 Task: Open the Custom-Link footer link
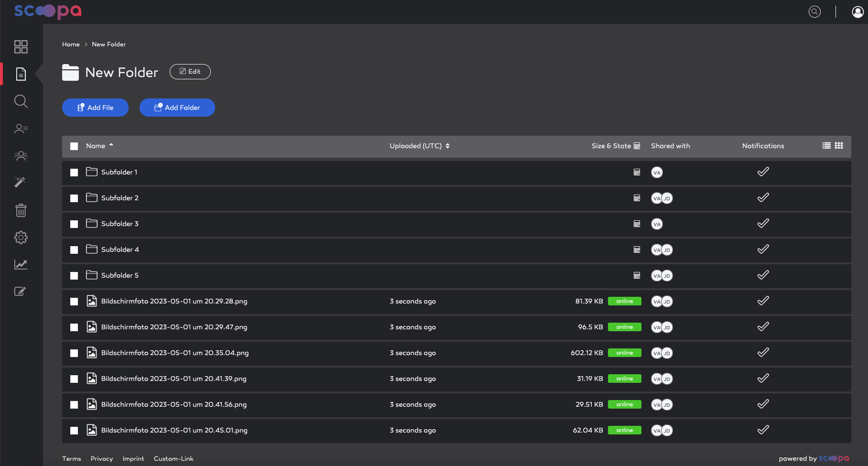point(174,459)
